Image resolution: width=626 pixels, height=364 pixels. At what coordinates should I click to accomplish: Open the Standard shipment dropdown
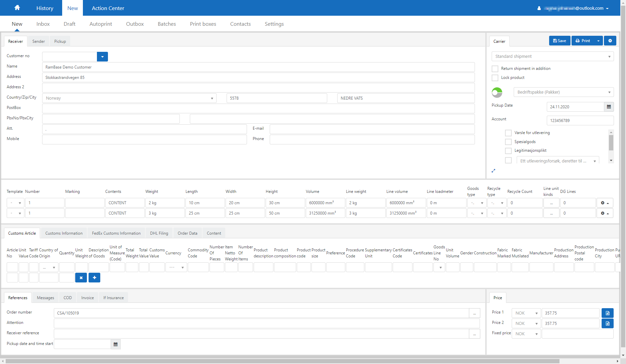pos(552,56)
